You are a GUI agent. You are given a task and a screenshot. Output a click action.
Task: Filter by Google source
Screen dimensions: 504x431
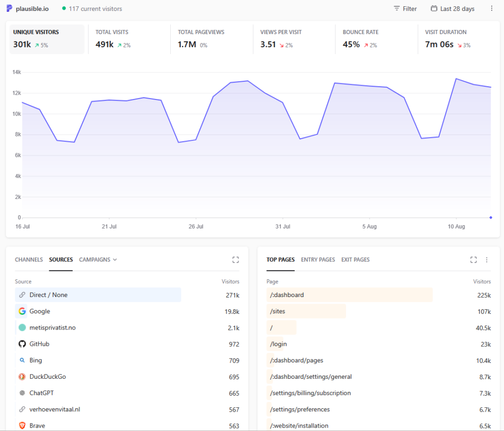39,311
